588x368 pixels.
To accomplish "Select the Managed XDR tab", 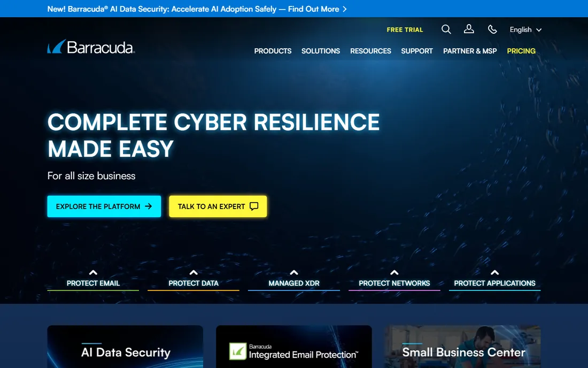I will 294,283.
